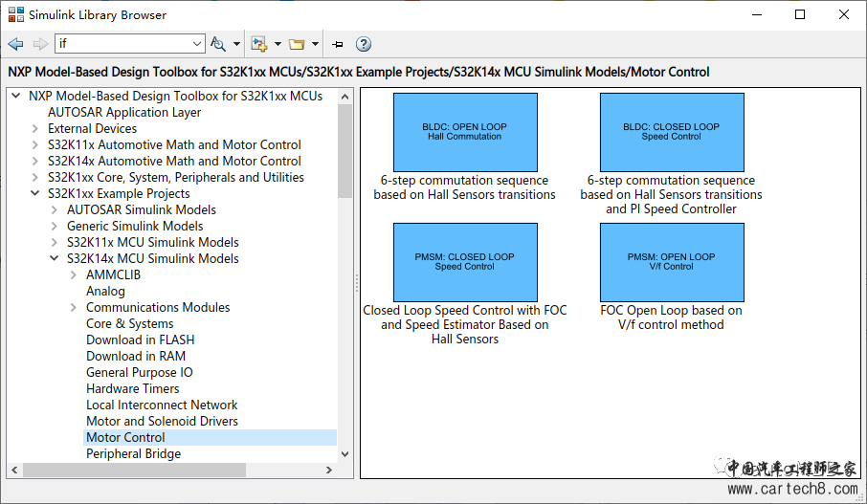Screen dimensions: 867x504
Task: Expand Generic Simulink Models node
Action: 55,226
